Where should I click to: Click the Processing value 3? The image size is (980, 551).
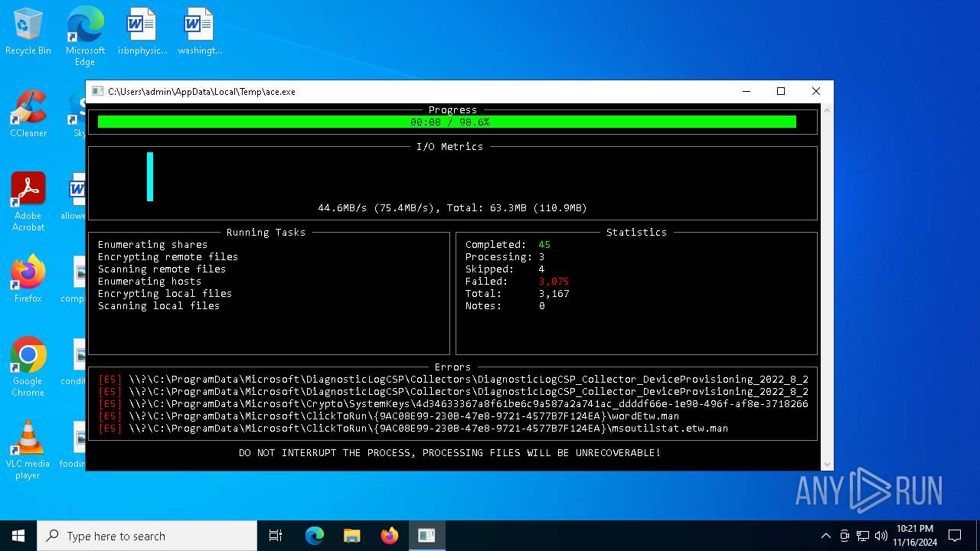point(541,256)
